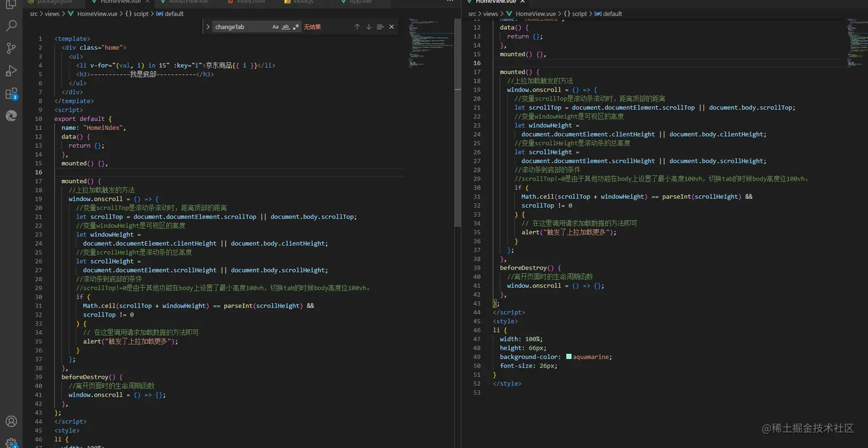The image size is (868, 448).
Task: Click line number 16 in left editor
Action: pos(38,172)
